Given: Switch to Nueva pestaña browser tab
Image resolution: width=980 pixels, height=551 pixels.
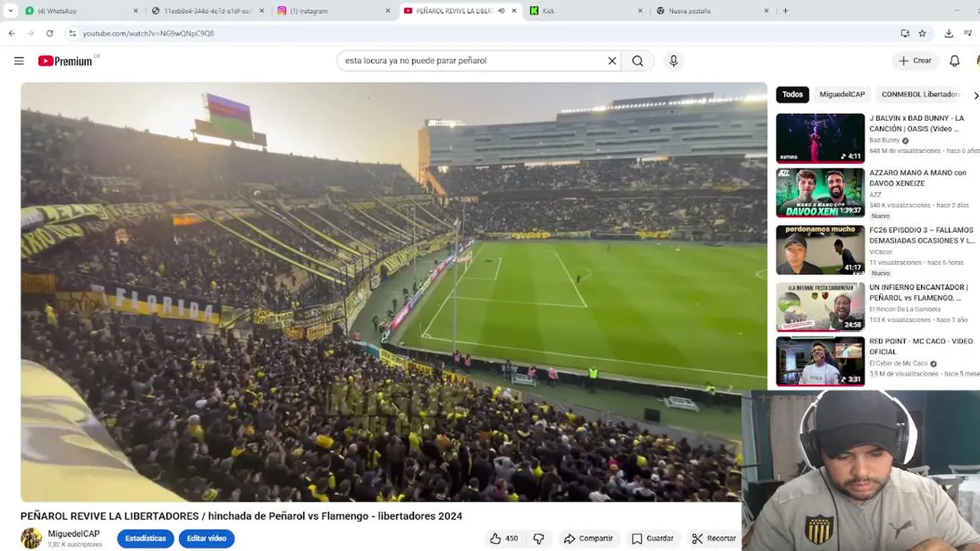Looking at the screenshot, I should click(711, 11).
